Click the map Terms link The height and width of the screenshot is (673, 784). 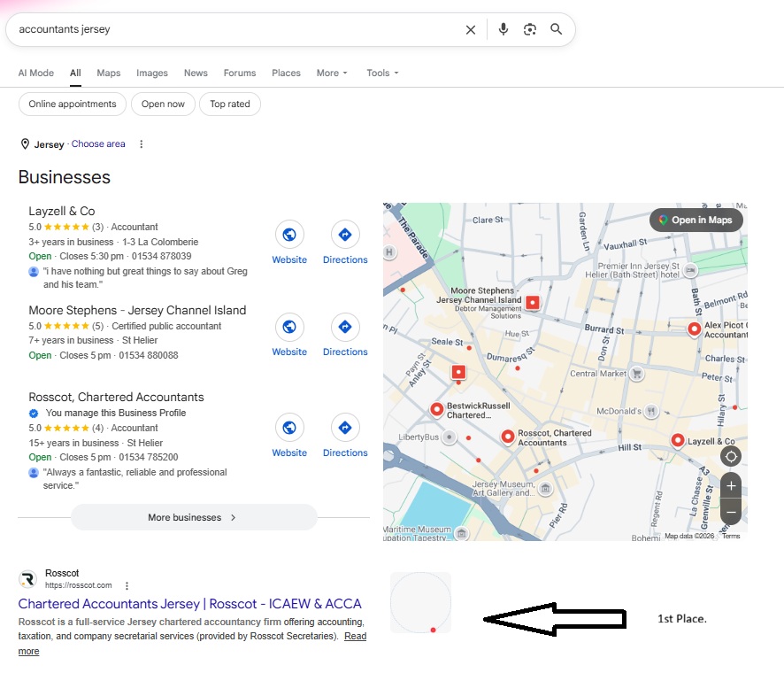pos(731,536)
